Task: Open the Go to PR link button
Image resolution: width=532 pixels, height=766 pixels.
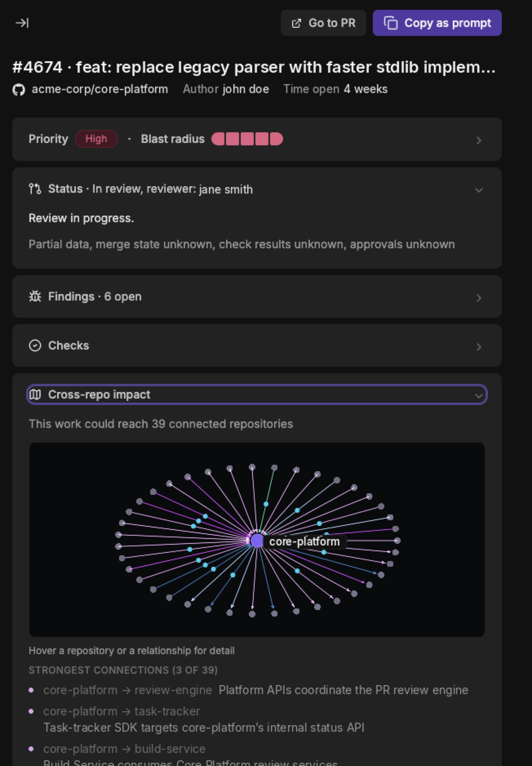Action: point(324,23)
